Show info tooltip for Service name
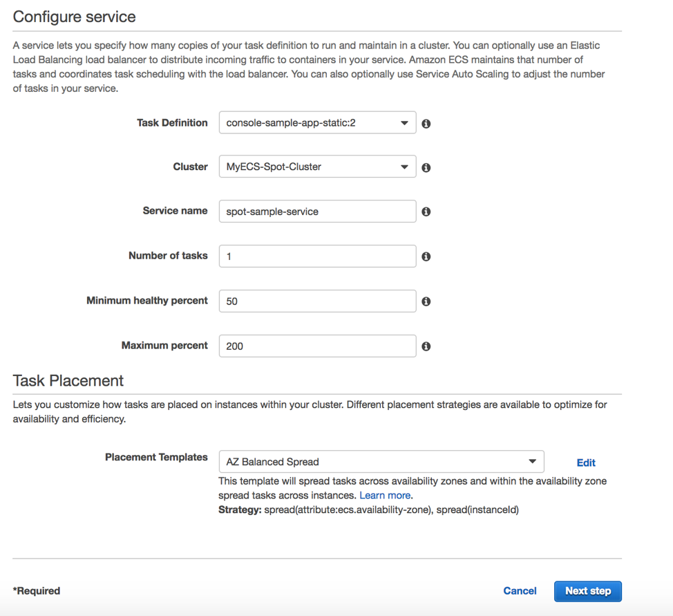This screenshot has height=616, width=673. point(426,212)
